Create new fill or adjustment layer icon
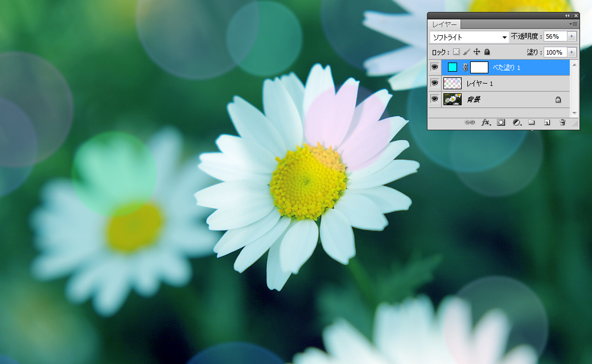This screenshot has width=592, height=364. point(517,122)
